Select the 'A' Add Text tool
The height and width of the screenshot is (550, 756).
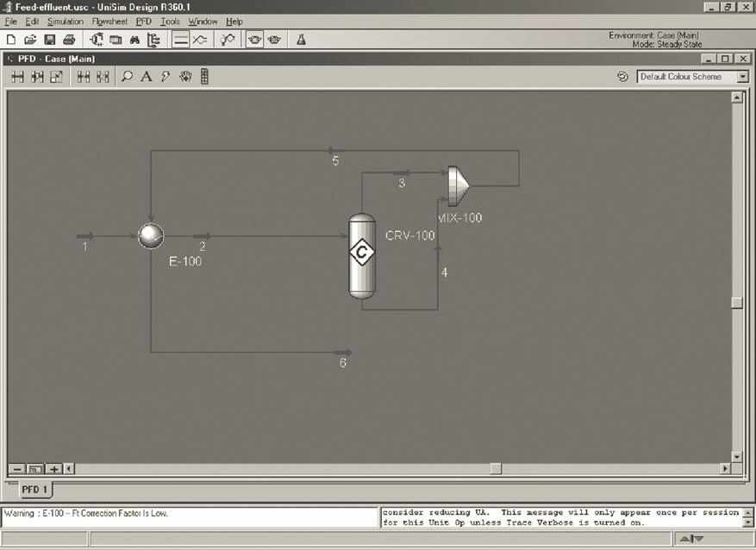[147, 77]
